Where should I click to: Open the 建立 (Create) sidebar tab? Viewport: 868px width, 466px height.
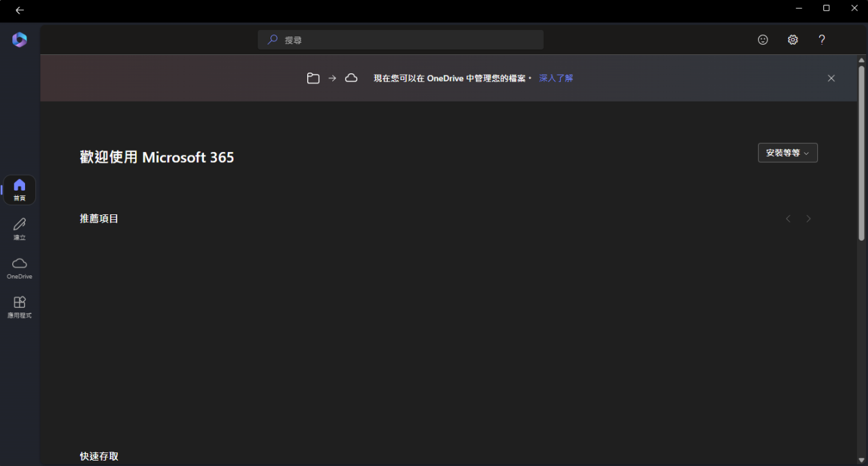click(x=20, y=229)
